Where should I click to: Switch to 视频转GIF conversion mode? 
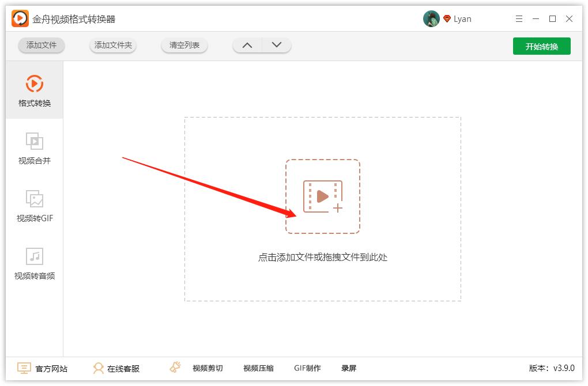(x=35, y=205)
